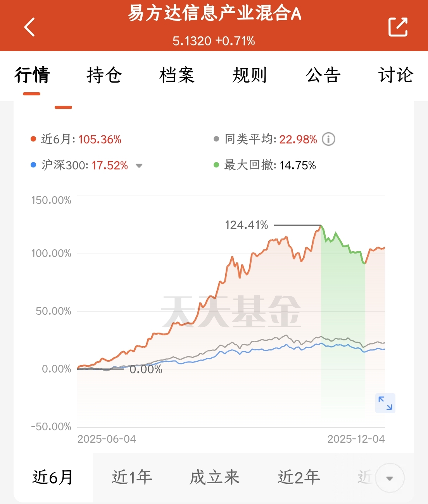The image size is (428, 504).
Task: Expand chart to fullscreen
Action: coord(385,403)
